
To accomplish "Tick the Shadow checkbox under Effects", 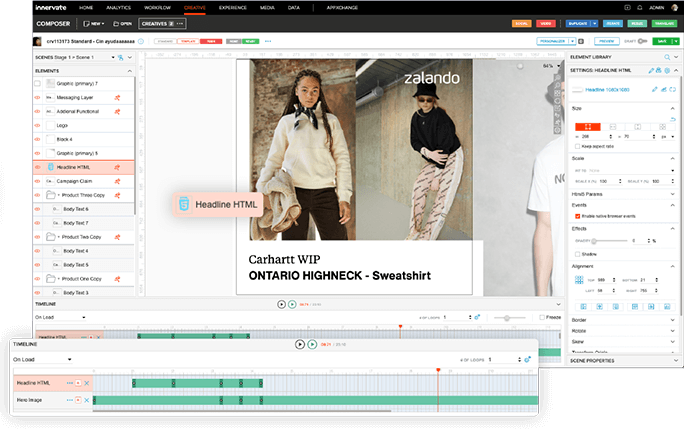I will pos(578,253).
